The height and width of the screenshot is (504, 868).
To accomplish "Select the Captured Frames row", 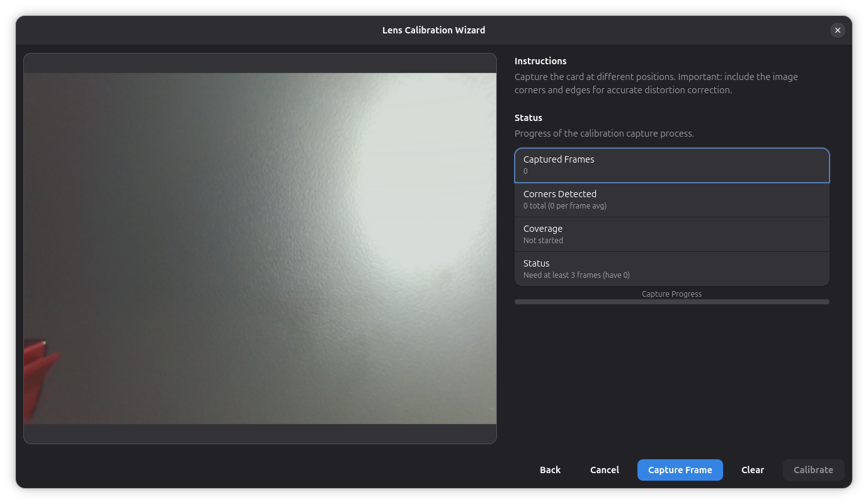I will click(x=672, y=165).
